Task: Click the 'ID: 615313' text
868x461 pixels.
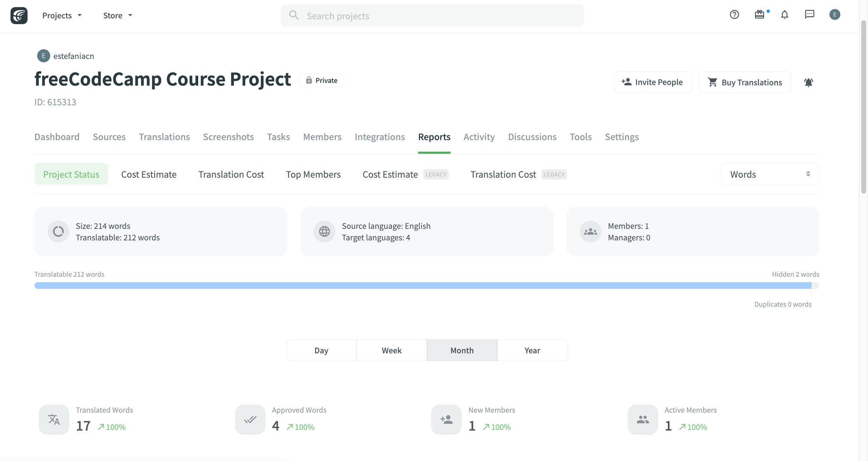Action: (x=55, y=102)
